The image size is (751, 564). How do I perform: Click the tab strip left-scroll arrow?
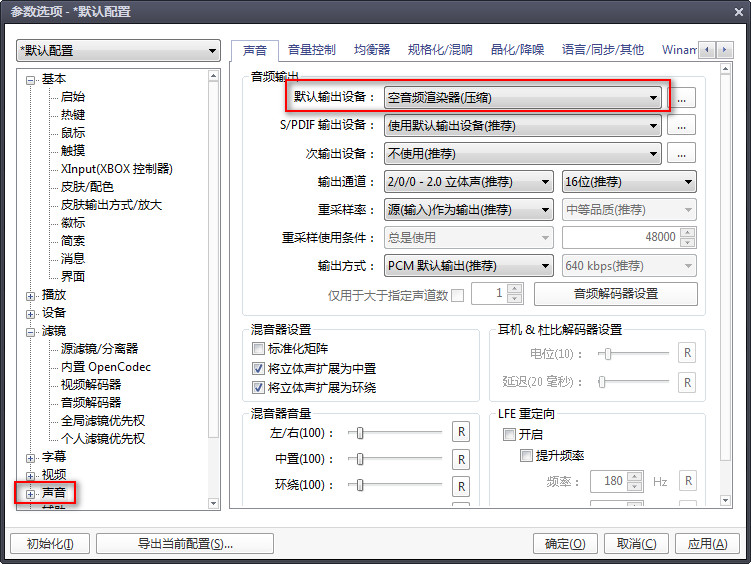707,49
